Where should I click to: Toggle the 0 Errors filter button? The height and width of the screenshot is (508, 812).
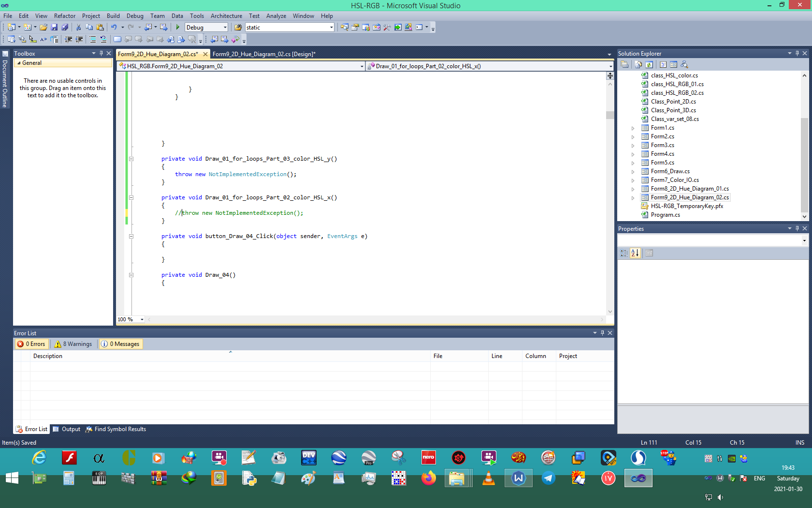pos(31,344)
